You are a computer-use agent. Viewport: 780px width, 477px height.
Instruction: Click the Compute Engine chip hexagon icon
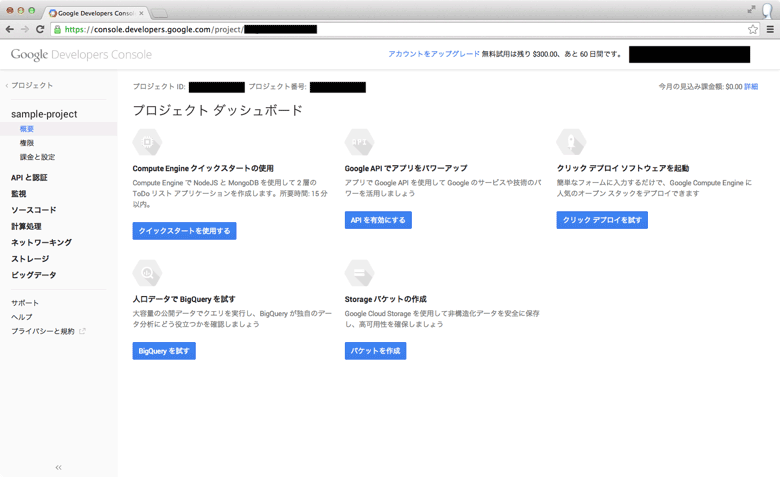147,142
